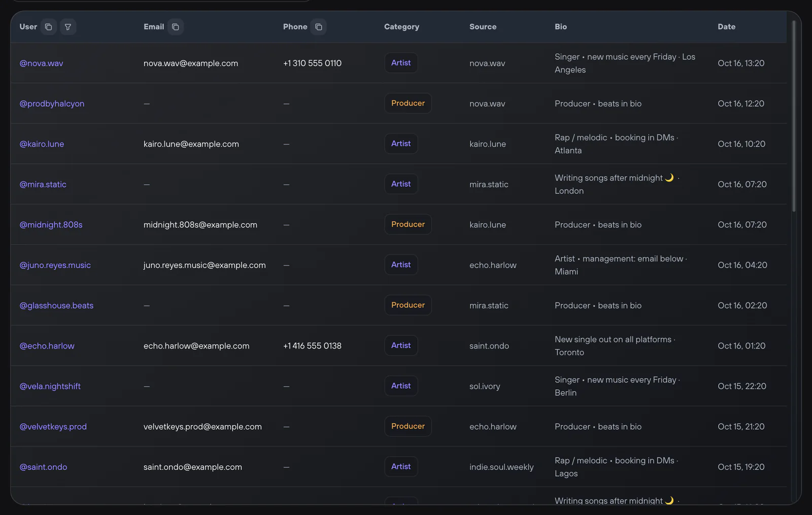Click the Artist badge in @nova.wav row
This screenshot has height=515, width=812.
click(x=401, y=63)
